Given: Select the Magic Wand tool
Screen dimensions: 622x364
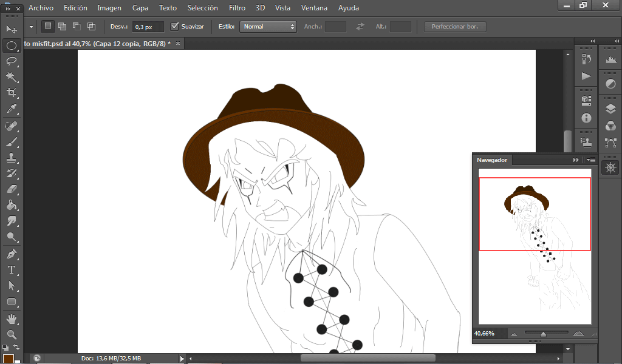Looking at the screenshot, I should (11, 77).
